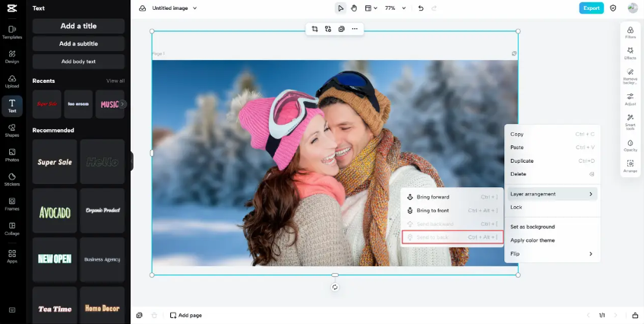Open the layout view dropdown
This screenshot has height=324, width=644.
point(371,8)
